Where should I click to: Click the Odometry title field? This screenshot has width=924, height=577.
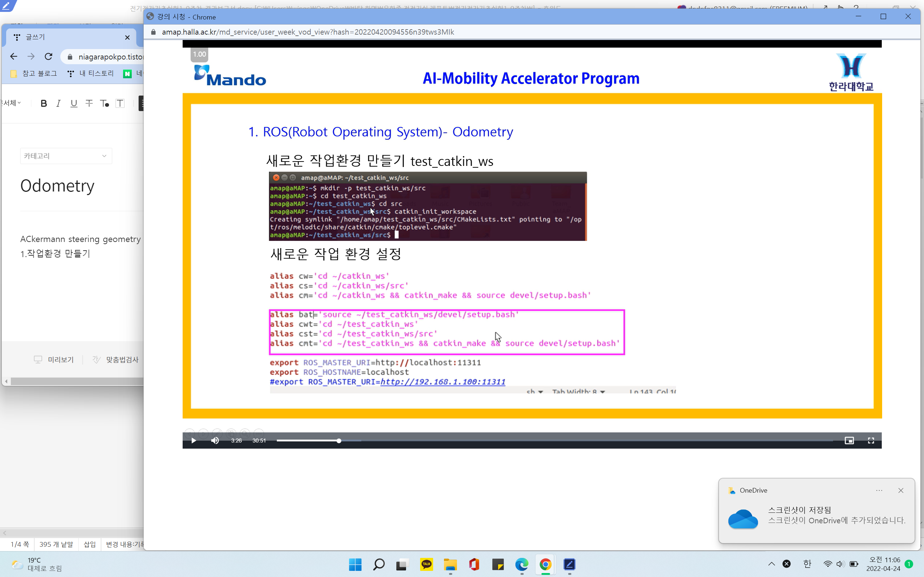57,186
